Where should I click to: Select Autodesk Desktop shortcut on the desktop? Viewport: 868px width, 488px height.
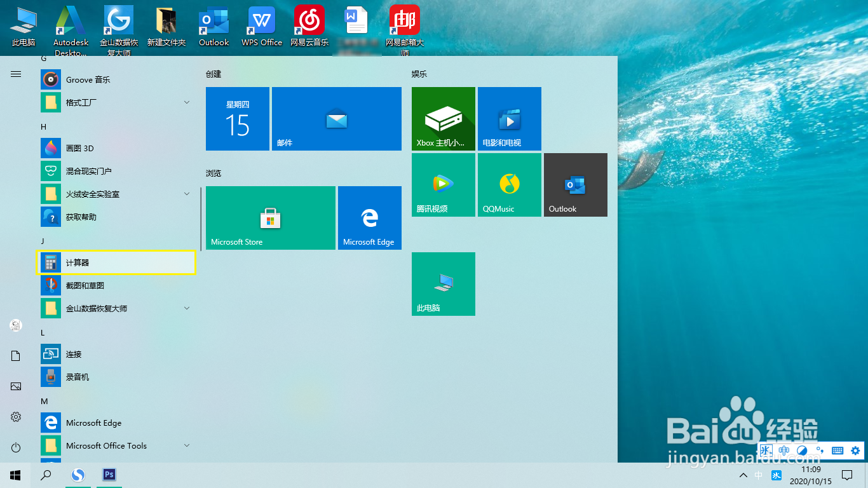coord(71,31)
